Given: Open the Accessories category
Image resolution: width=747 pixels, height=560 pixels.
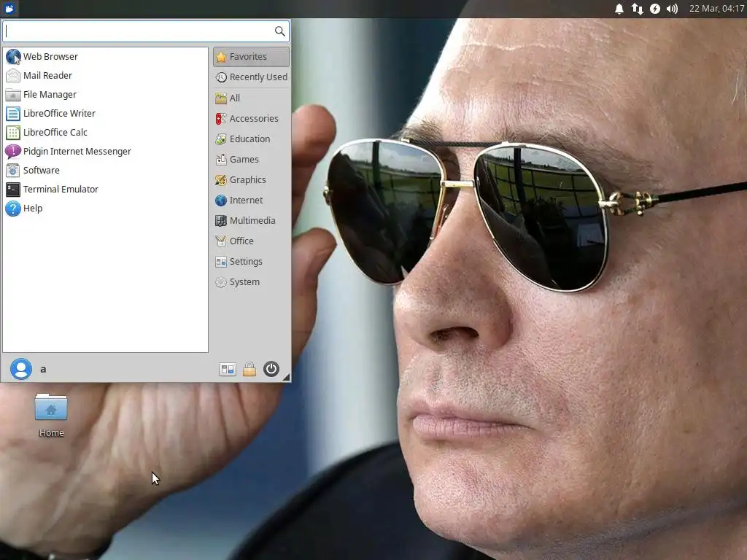Looking at the screenshot, I should [251, 119].
